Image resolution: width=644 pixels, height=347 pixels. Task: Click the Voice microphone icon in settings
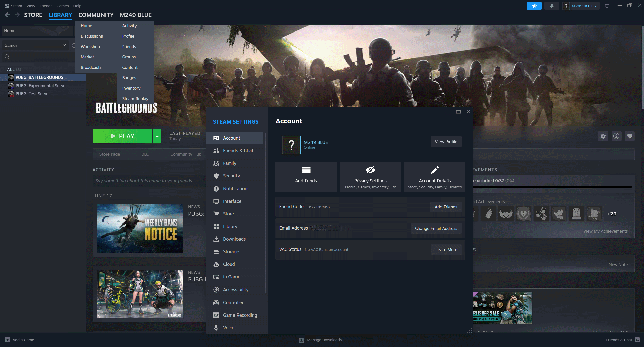click(x=216, y=328)
